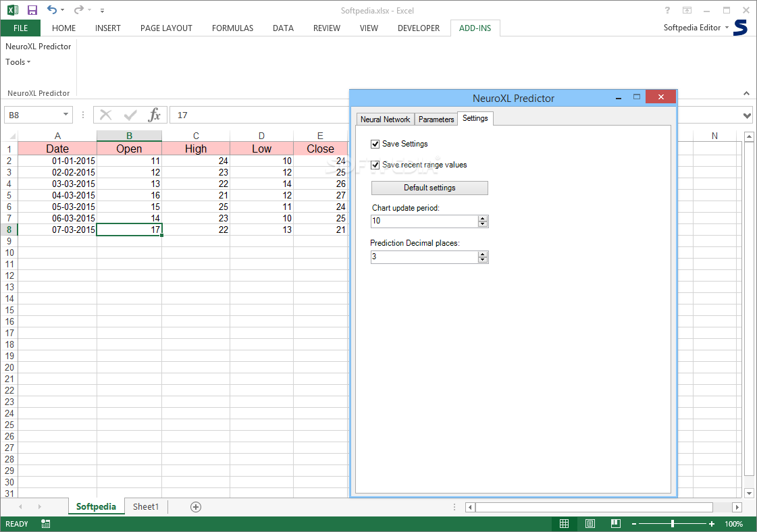Open the INSERT ribbon tab
Screen dimensions: 757x532
pos(107,28)
